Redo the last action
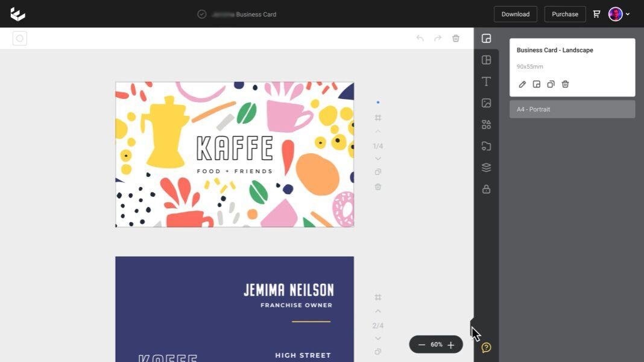Image resolution: width=644 pixels, height=362 pixels. [438, 38]
